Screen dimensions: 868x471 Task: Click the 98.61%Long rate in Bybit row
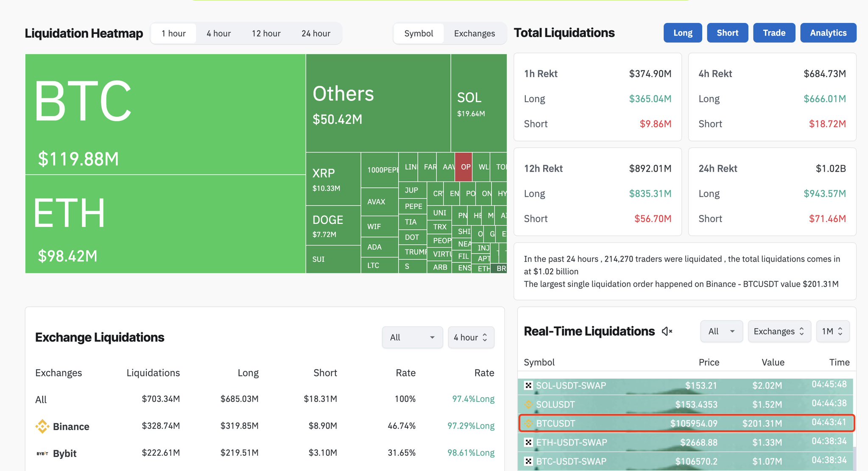coord(471,453)
